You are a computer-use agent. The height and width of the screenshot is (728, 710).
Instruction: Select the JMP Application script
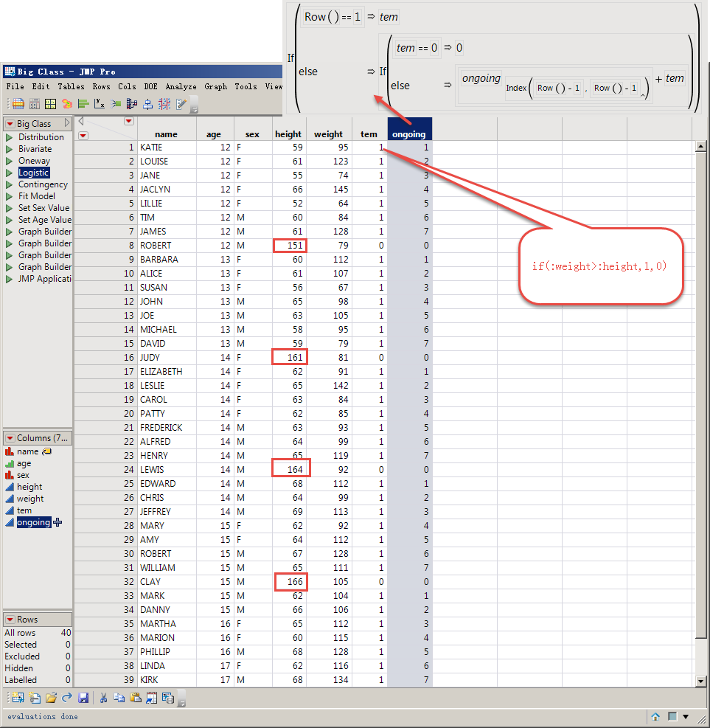point(44,279)
